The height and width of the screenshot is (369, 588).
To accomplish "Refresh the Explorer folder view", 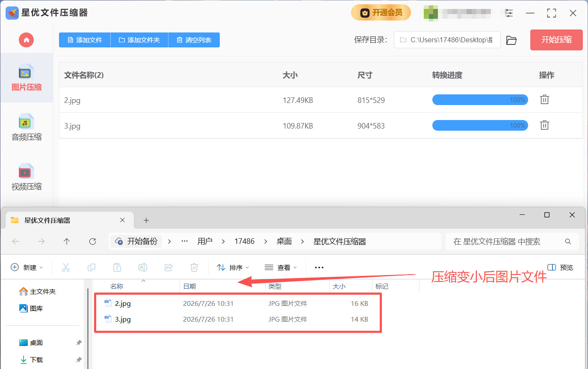I will (92, 241).
